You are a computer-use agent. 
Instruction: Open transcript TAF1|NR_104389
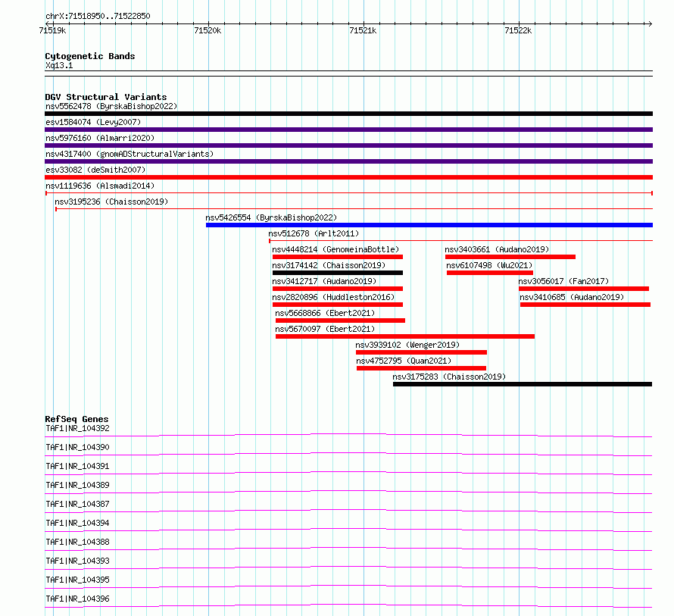coord(77,485)
